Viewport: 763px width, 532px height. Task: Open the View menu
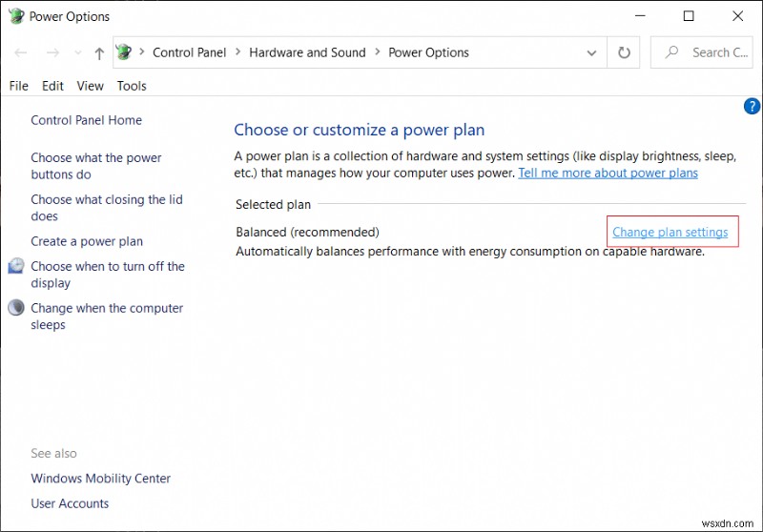91,86
